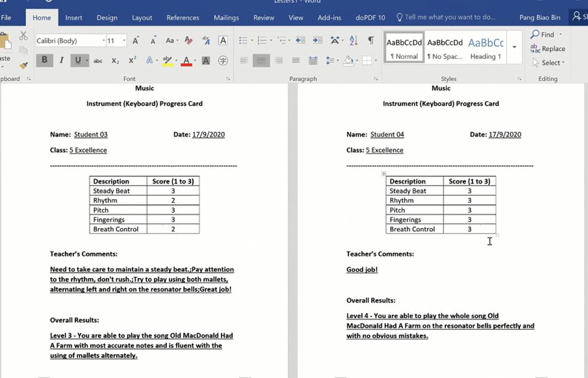The image size is (588, 378).
Task: Switch to the Review tab
Action: coord(264,17)
